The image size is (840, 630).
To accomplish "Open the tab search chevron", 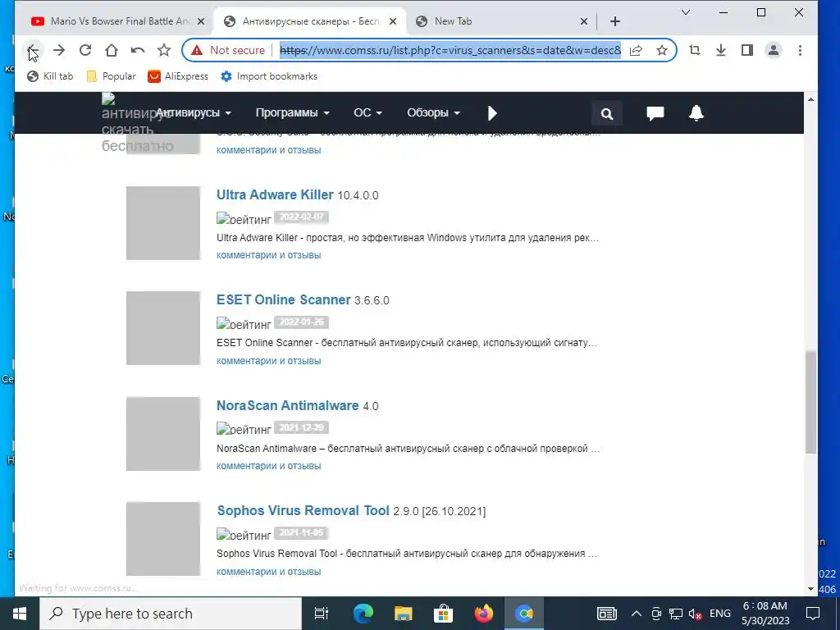I will [x=686, y=12].
